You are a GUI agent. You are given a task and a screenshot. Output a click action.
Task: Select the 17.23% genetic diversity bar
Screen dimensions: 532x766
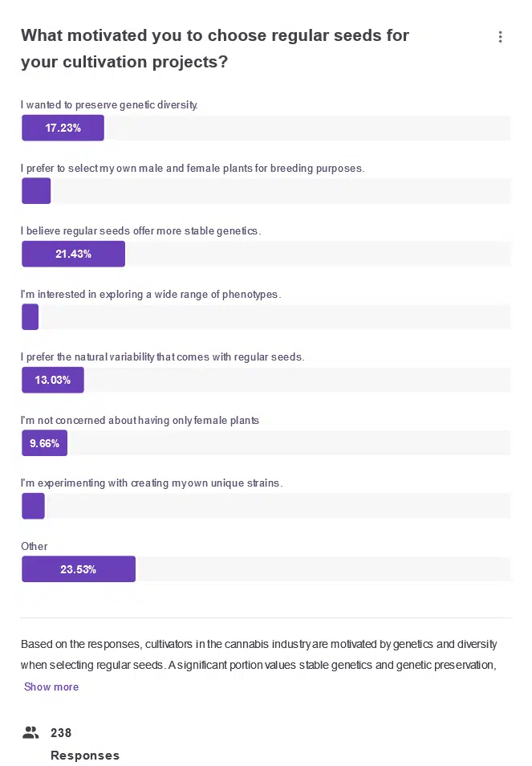63,128
